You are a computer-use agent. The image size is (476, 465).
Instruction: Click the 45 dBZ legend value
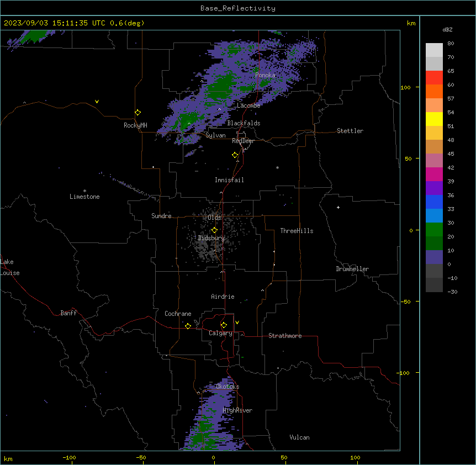click(451, 154)
